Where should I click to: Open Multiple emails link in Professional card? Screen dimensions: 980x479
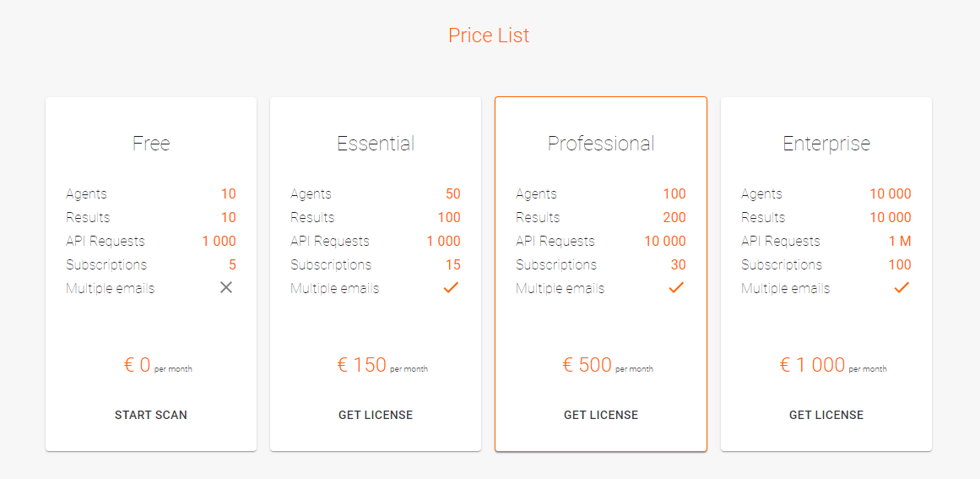coord(560,288)
